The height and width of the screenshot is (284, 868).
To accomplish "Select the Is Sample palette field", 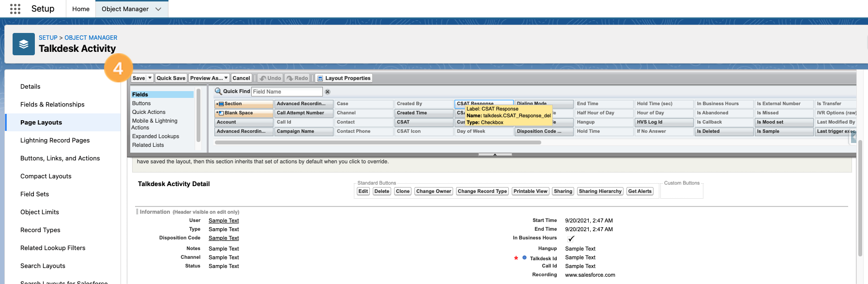I will [x=784, y=131].
